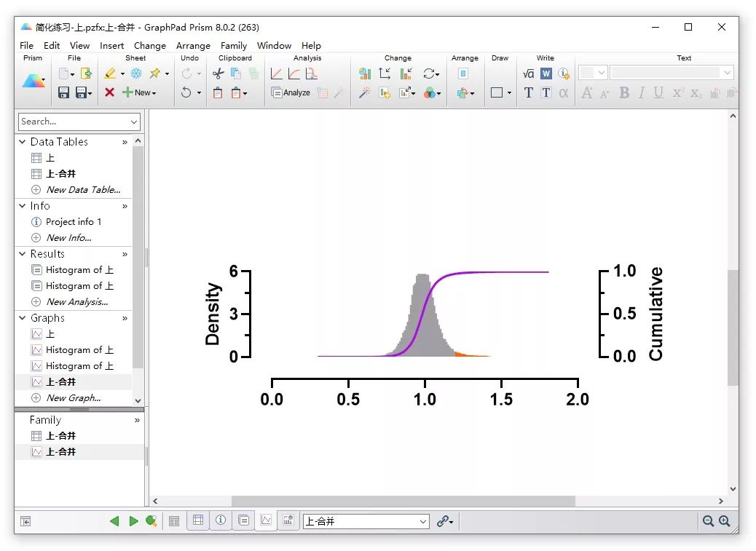Open Project info 1 sheet
756x551 pixels.
(74, 221)
